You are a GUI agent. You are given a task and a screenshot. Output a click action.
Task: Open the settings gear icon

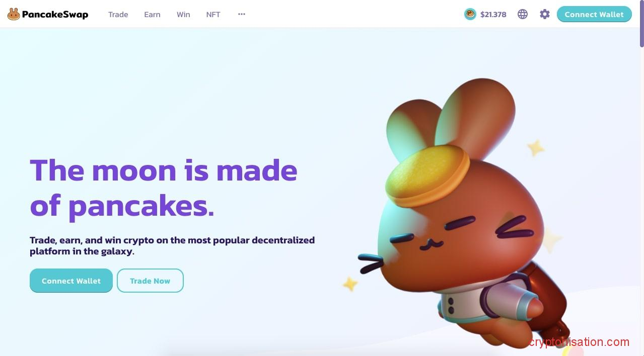545,14
